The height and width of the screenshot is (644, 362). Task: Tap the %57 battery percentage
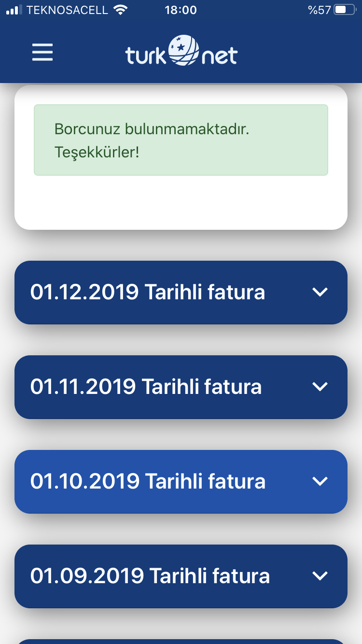coord(319,10)
